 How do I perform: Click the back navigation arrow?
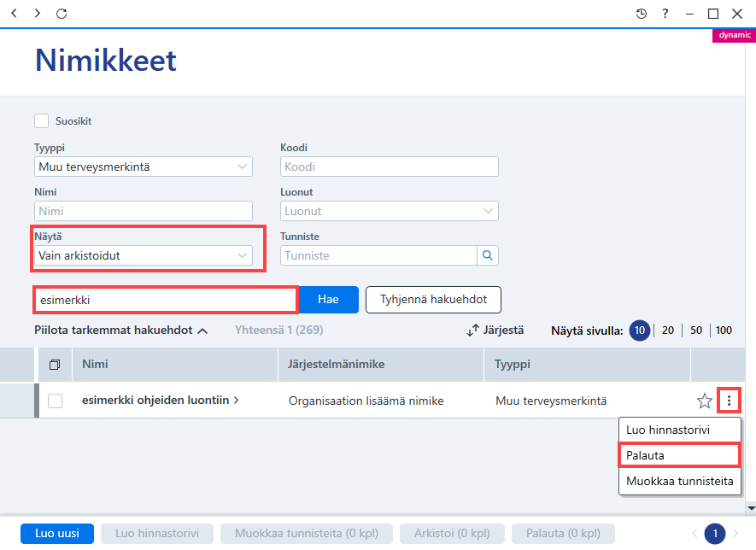(14, 14)
